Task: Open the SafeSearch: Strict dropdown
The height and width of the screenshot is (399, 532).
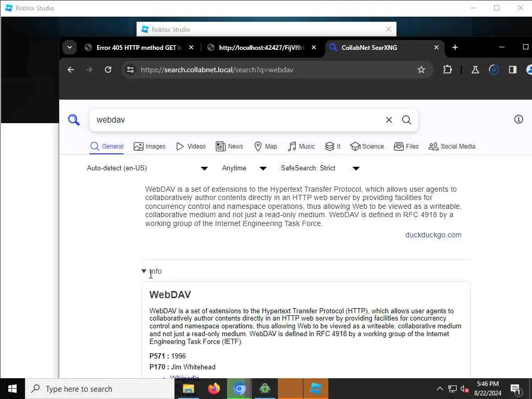Action: 320,168
